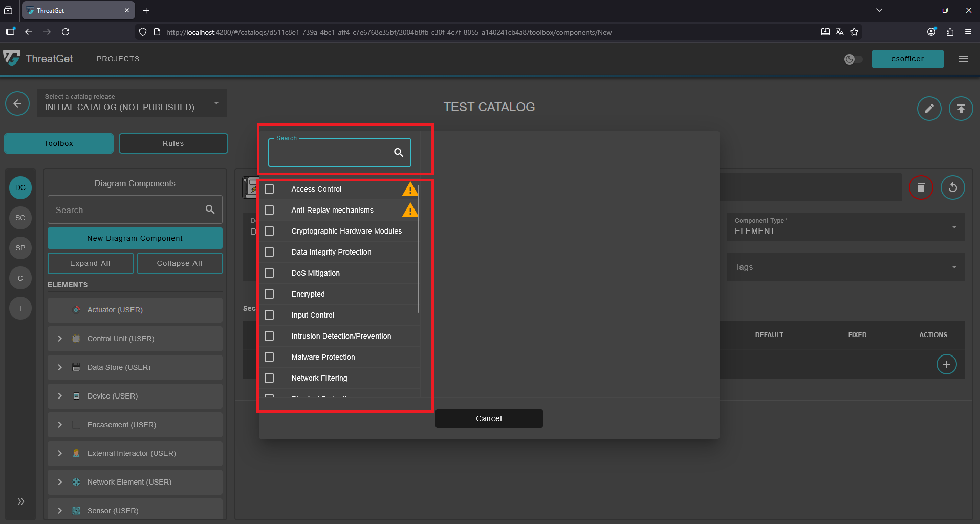
Task: Expand the Control Unit (USER) element
Action: click(59, 339)
